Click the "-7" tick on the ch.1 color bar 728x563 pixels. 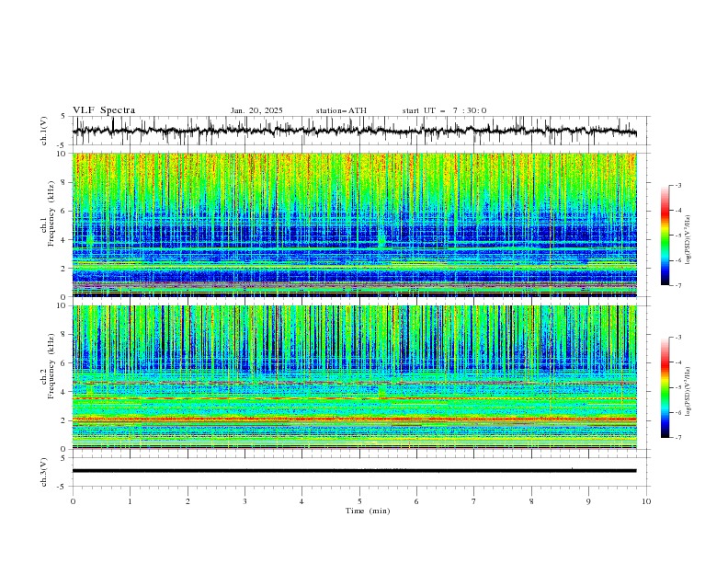(678, 285)
